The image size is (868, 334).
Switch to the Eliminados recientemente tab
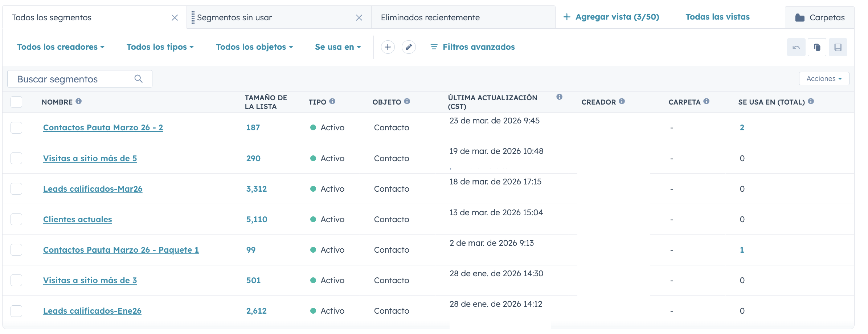tap(430, 17)
